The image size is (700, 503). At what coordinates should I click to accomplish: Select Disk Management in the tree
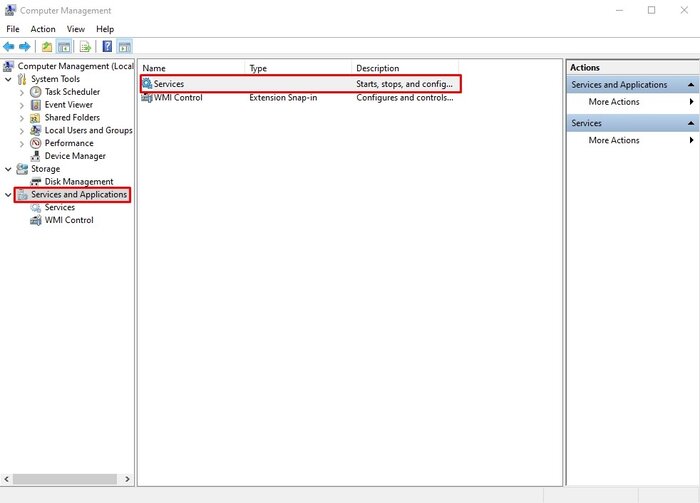click(x=79, y=182)
